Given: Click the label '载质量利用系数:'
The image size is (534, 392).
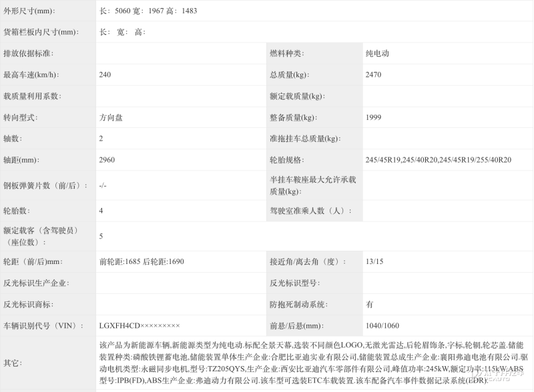Looking at the screenshot, I should (32, 96).
